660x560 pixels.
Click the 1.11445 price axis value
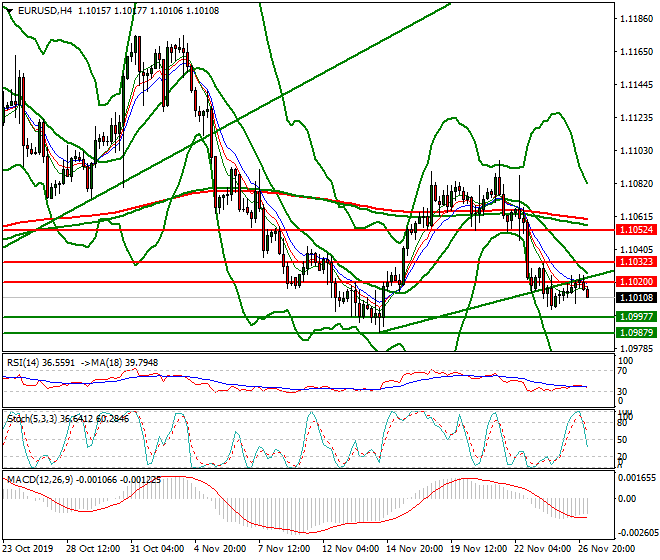[x=637, y=85]
